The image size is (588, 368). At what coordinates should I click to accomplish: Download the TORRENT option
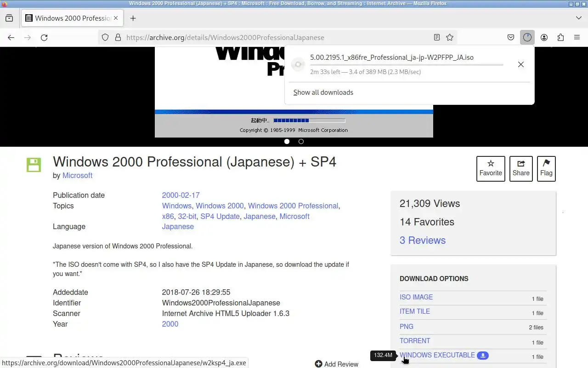pos(415,341)
